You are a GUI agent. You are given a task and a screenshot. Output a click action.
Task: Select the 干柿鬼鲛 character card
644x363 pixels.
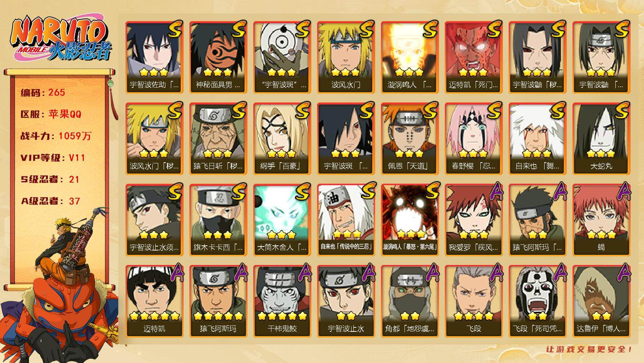(x=282, y=301)
